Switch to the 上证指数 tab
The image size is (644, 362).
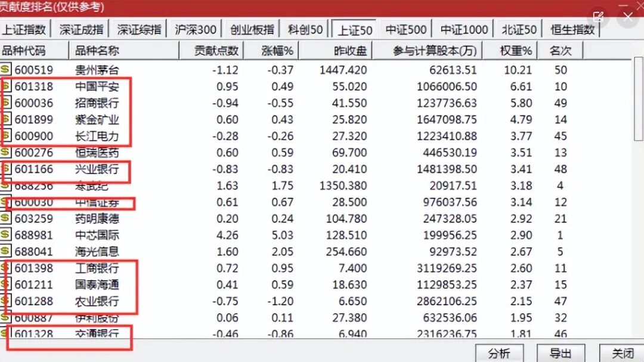24,30
